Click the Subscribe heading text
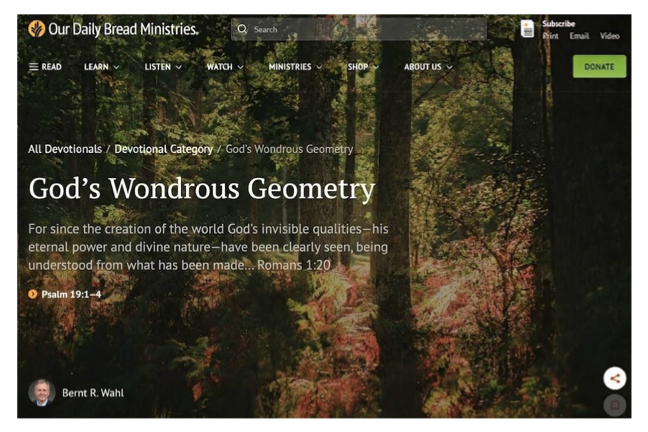 tap(559, 24)
